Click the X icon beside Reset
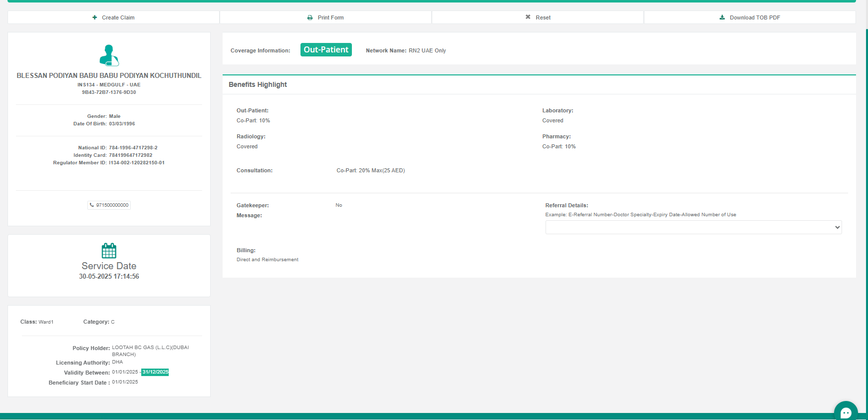This screenshot has width=868, height=420. coord(528,17)
